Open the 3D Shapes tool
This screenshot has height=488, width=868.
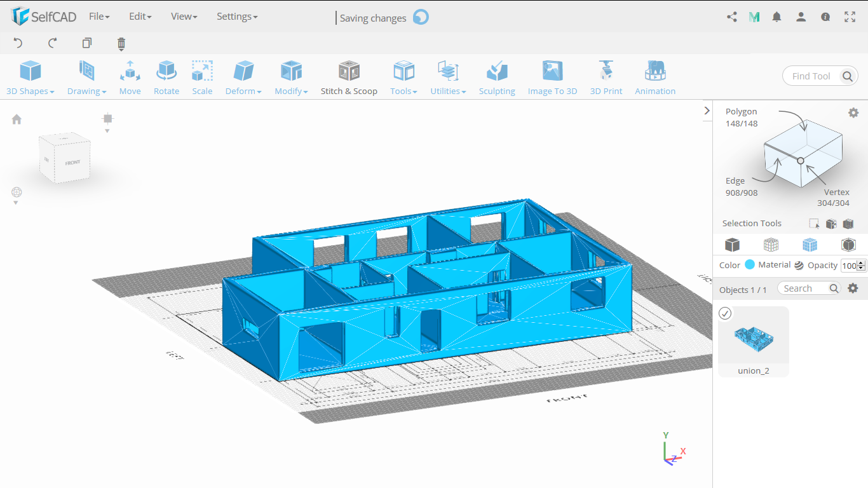(x=30, y=78)
